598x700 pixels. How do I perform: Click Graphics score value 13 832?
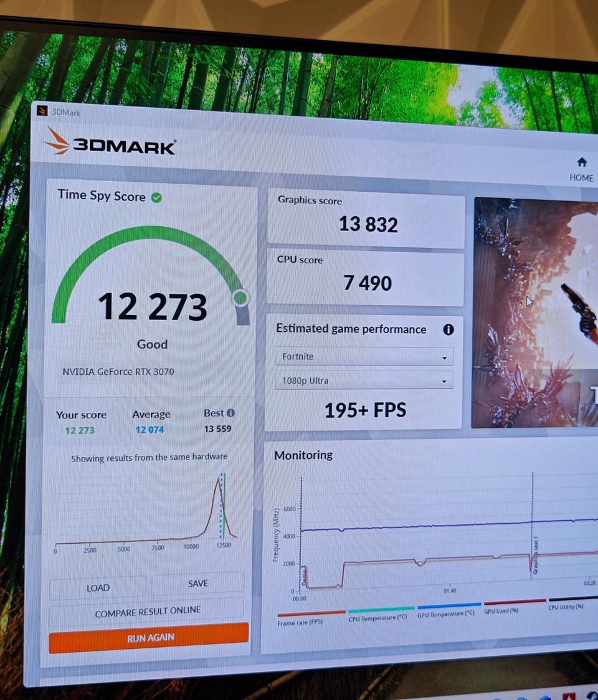coord(368,224)
